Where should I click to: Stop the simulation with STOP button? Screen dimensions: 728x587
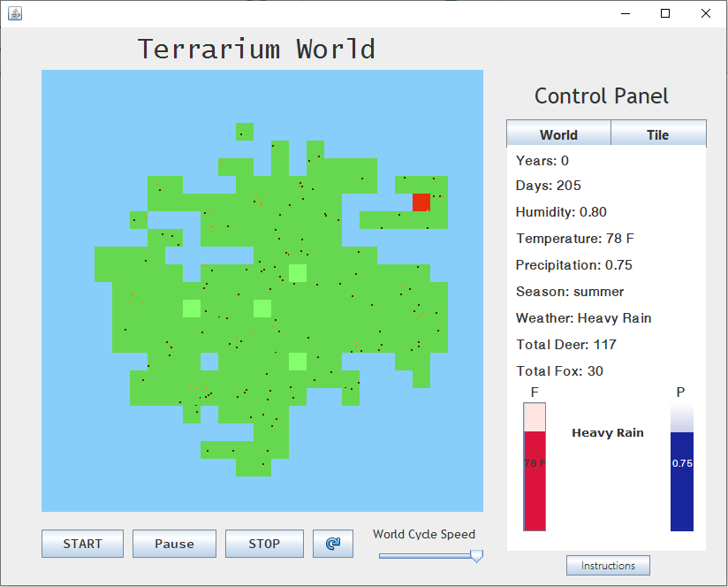click(x=264, y=544)
